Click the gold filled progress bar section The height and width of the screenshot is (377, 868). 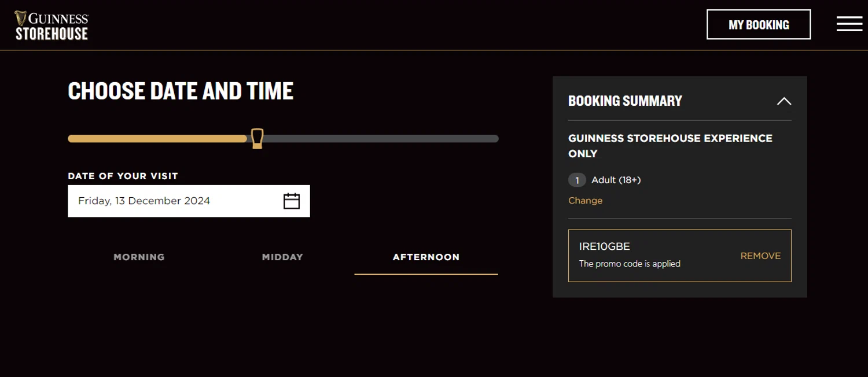[156, 139]
